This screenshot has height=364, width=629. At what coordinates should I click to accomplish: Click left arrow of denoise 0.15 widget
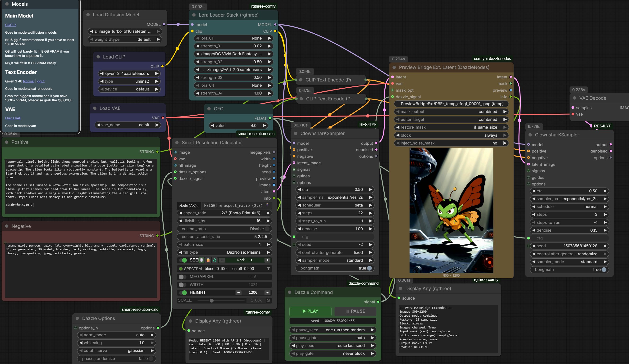(534, 230)
